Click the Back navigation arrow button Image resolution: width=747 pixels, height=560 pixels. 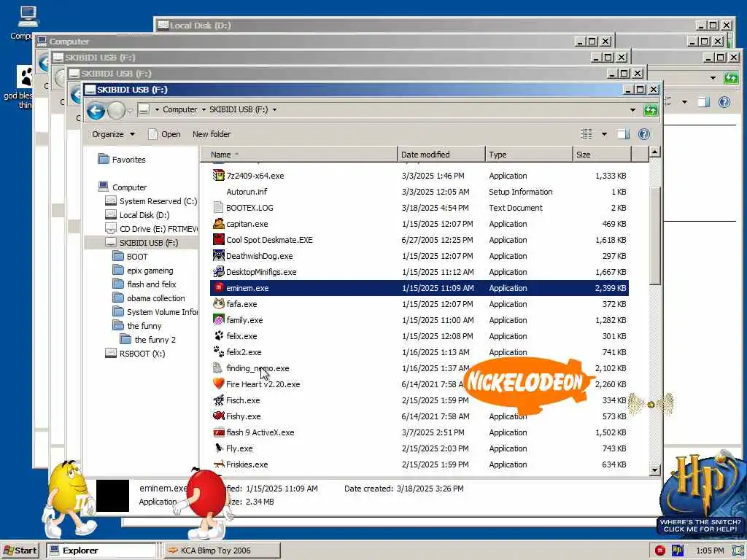tap(96, 111)
